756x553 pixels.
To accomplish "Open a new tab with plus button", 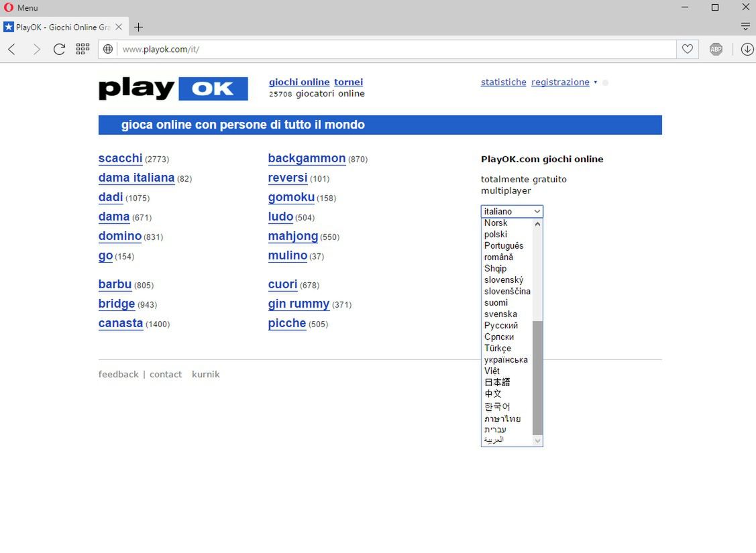I will point(138,27).
